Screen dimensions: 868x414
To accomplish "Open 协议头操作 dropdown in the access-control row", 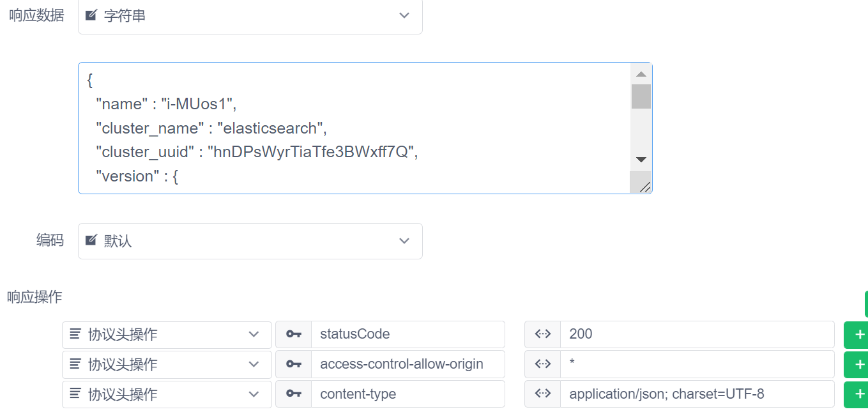I will tap(167, 364).
